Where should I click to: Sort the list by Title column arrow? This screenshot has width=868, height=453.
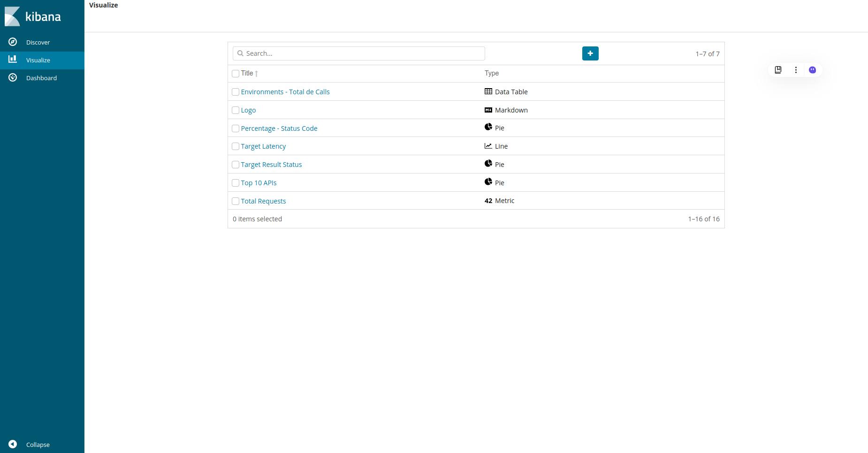[257, 74]
